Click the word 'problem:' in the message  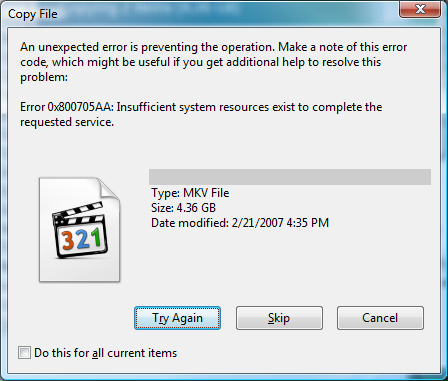point(44,77)
